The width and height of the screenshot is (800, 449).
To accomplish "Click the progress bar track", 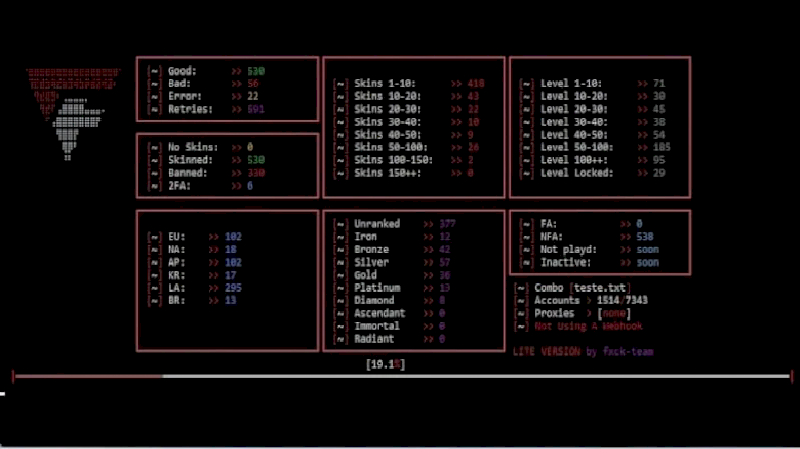I will click(402, 377).
